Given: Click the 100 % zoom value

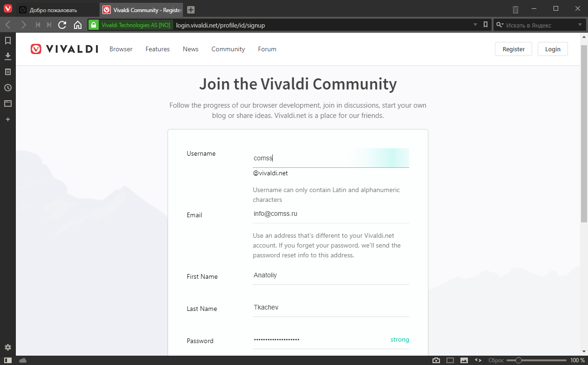Looking at the screenshot, I should 577,360.
